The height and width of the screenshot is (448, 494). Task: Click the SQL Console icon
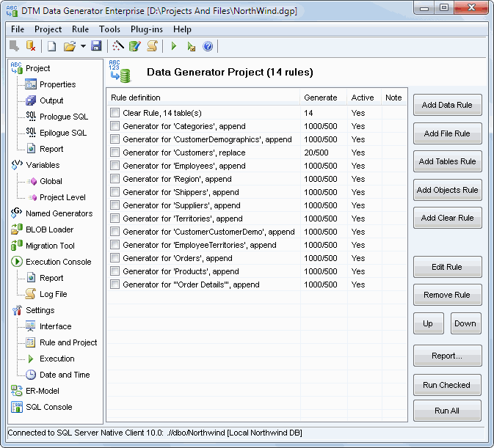pos(17,406)
